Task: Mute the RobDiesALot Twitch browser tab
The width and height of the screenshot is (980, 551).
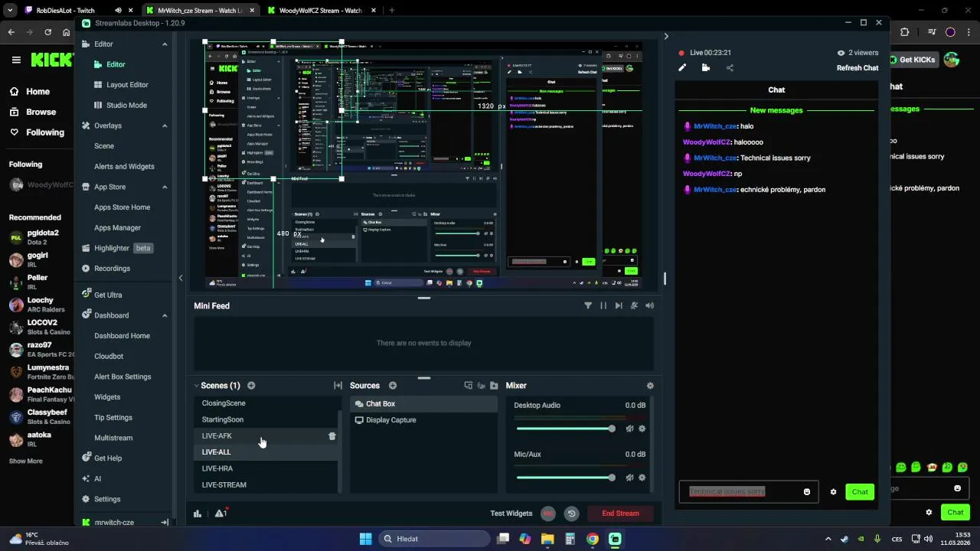Action: coord(118,11)
